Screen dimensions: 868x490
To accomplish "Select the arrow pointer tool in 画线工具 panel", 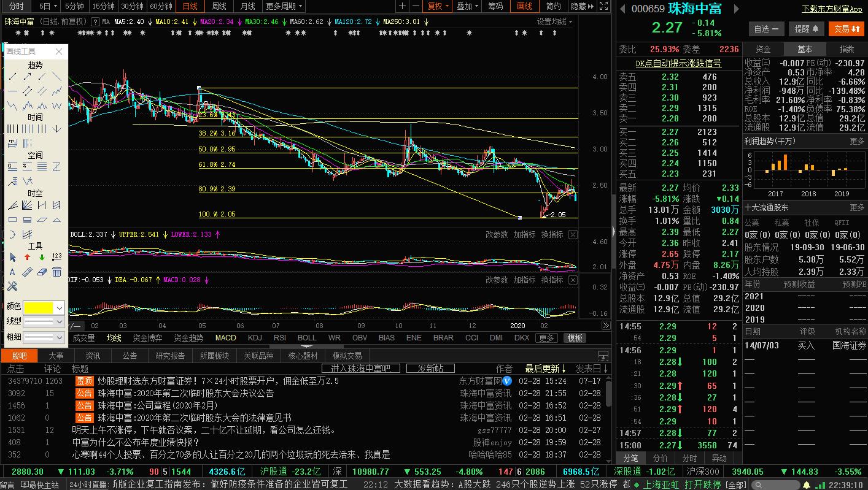I will click(x=14, y=256).
